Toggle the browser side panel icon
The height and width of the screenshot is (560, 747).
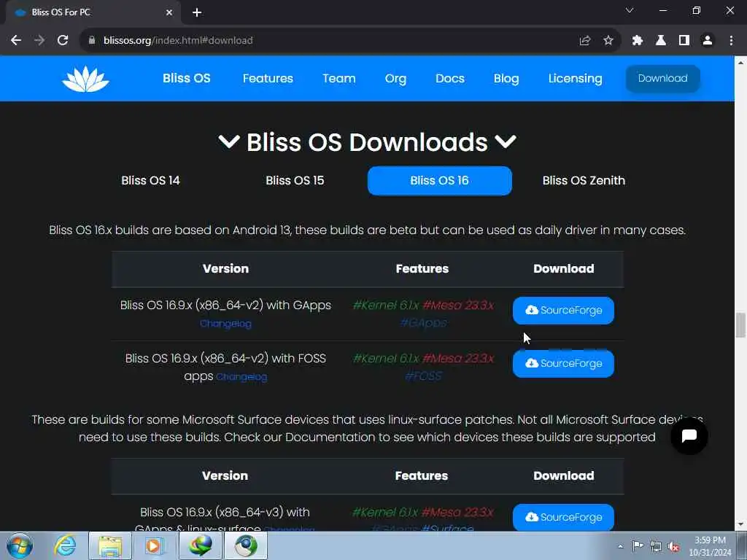[x=684, y=41]
